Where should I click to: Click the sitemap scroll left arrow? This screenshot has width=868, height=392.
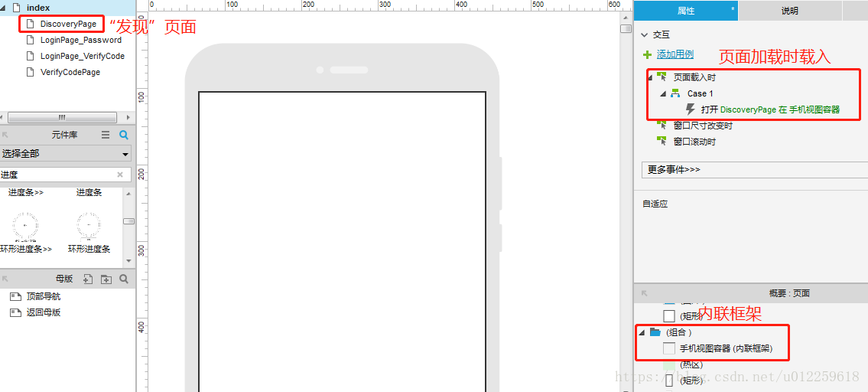[x=3, y=118]
